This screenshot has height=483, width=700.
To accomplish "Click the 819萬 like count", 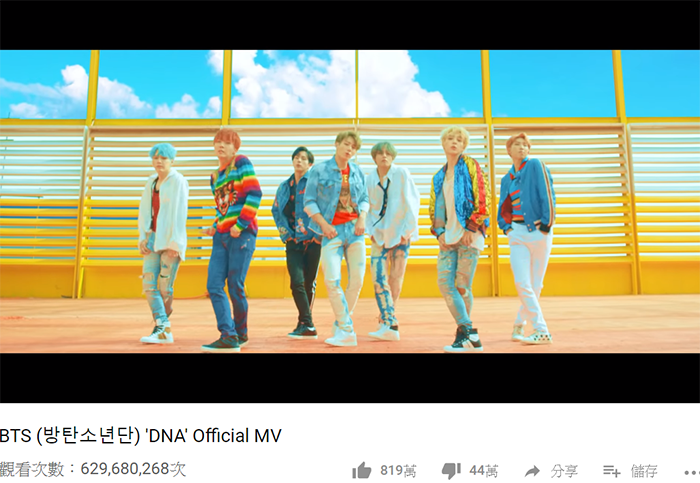I will click(x=398, y=471).
